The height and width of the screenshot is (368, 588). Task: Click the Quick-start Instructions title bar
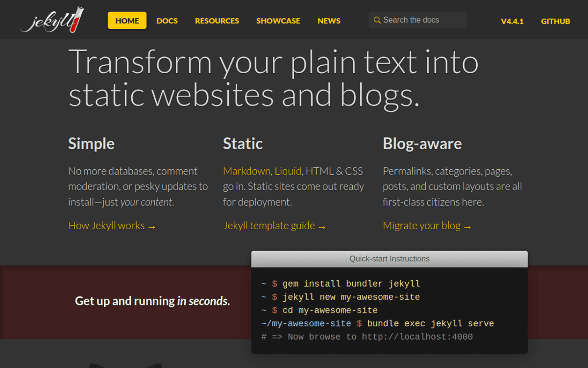coord(389,259)
